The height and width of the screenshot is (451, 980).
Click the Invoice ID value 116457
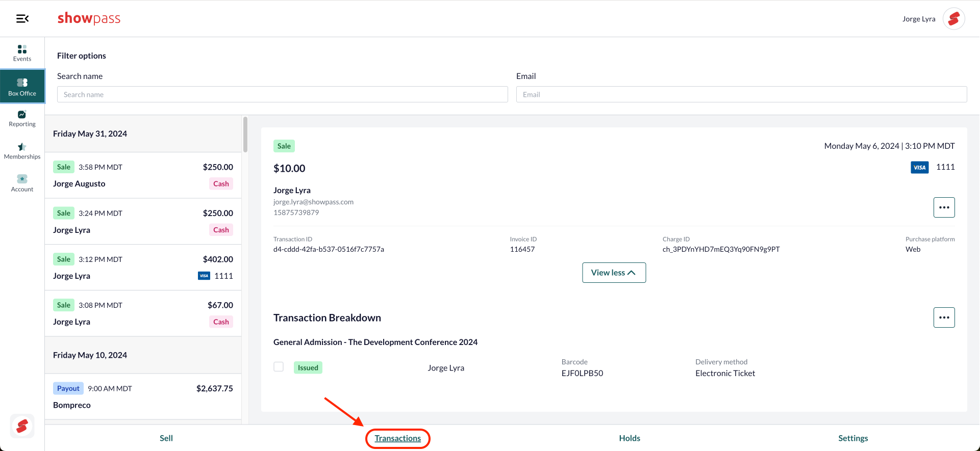(522, 249)
